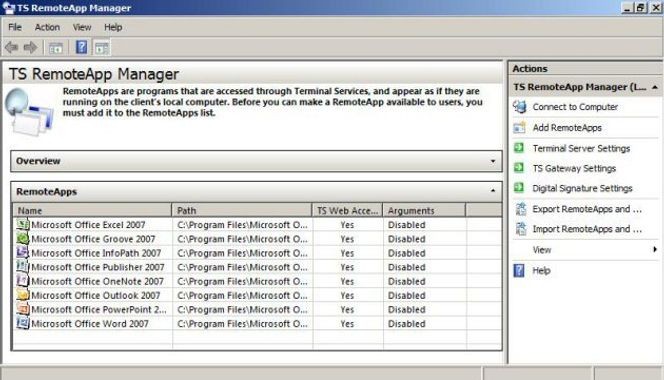Click Disabled cell in Groove 2007 row
Screen dimensions: 664x380
coord(407,239)
